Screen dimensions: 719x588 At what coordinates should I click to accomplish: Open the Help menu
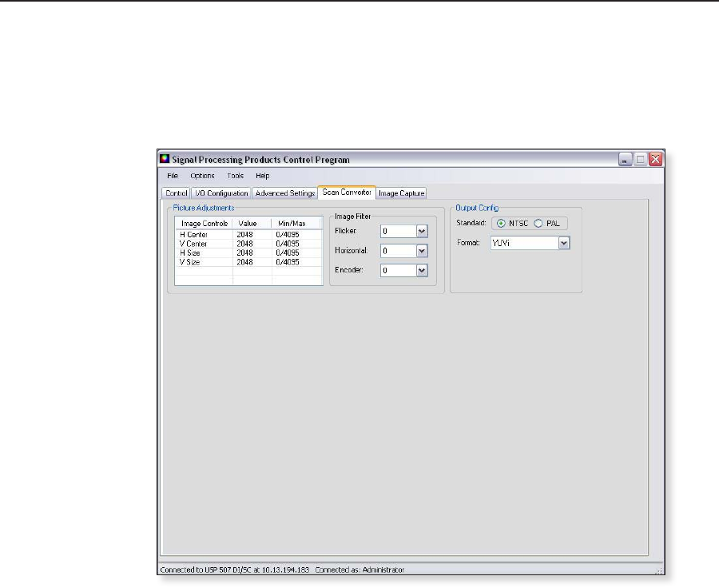262,176
